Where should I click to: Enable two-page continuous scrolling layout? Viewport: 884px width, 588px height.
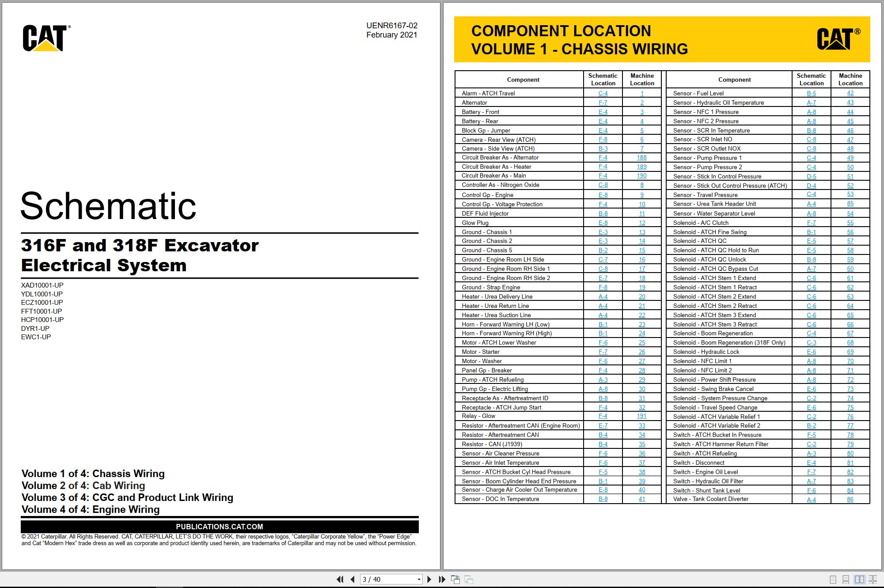click(873, 579)
